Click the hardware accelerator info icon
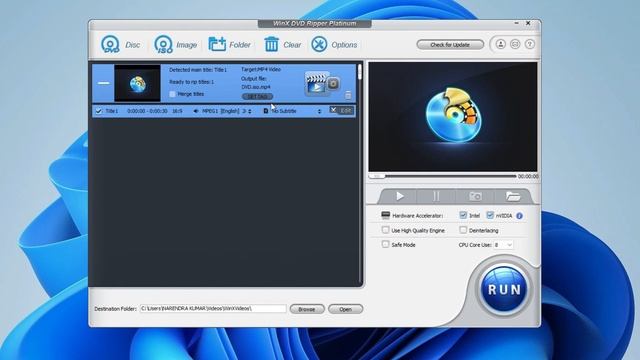The height and width of the screenshot is (360, 640). coord(519,216)
